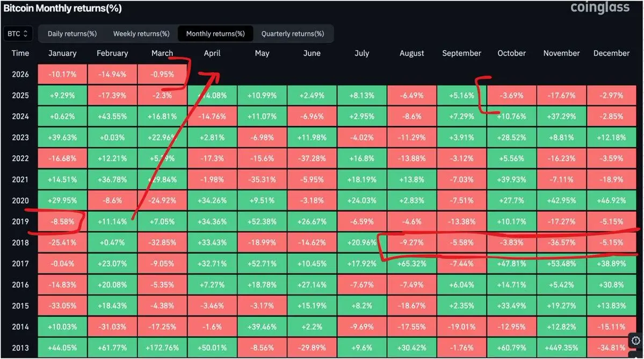Select the 2025 year row label

[20, 95]
